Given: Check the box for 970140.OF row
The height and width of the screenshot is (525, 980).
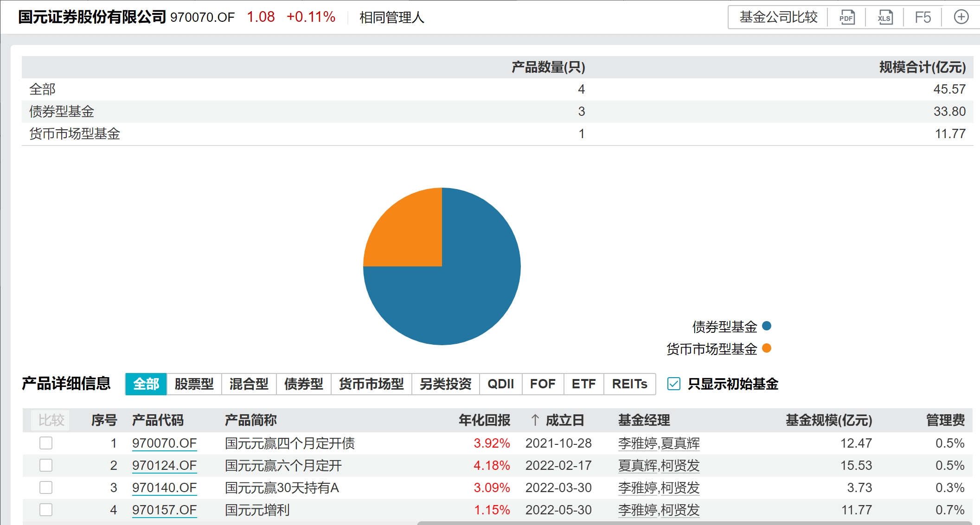Looking at the screenshot, I should click(46, 487).
